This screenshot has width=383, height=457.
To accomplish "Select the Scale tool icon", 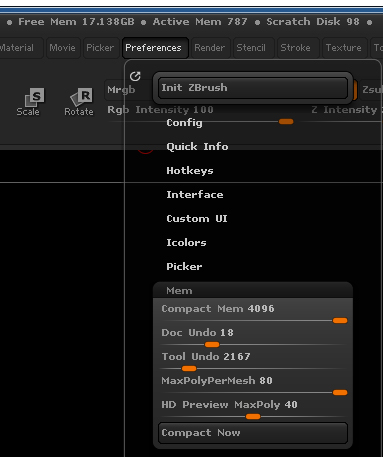I will tap(30, 102).
